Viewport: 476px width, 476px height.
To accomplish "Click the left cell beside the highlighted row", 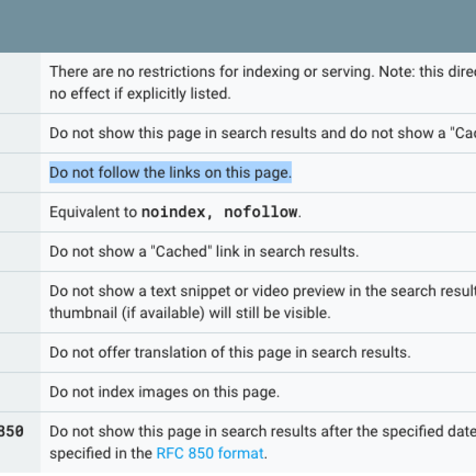I will 20,172.
